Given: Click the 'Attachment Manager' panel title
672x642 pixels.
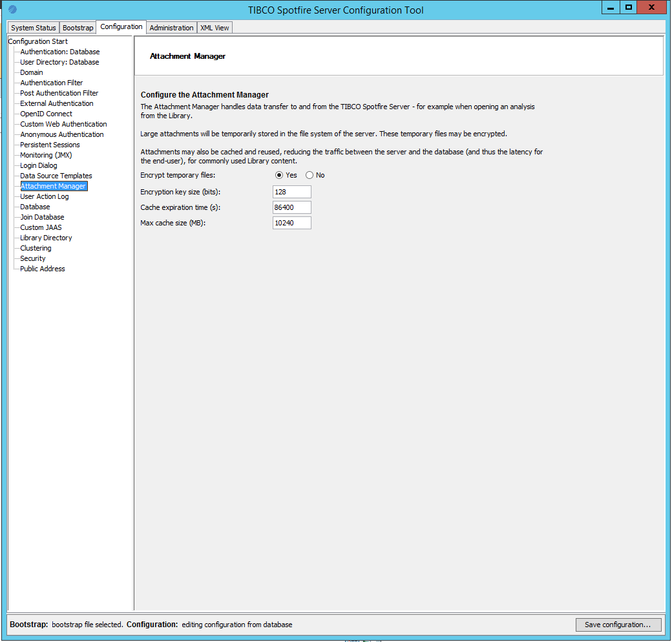Looking at the screenshot, I should (x=187, y=56).
